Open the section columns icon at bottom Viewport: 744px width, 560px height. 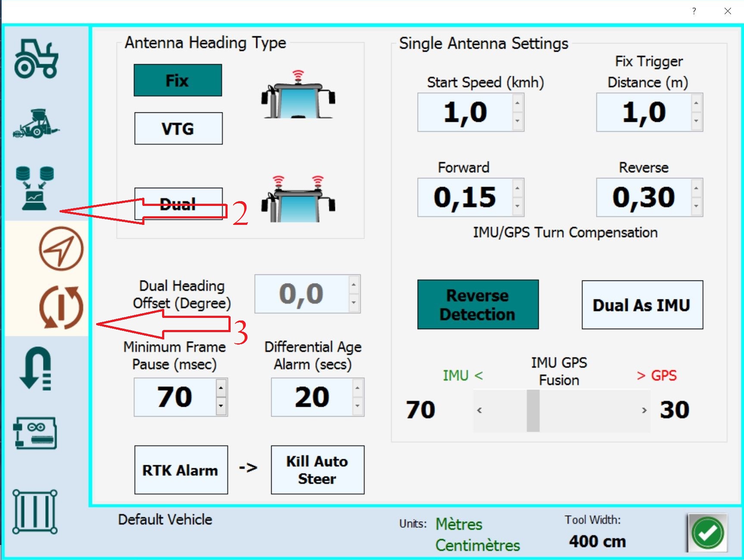(35, 512)
